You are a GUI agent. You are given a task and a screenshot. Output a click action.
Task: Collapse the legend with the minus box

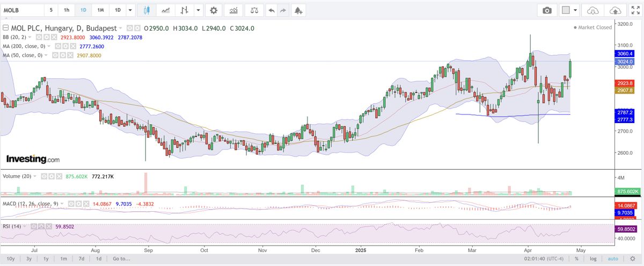click(x=5, y=28)
